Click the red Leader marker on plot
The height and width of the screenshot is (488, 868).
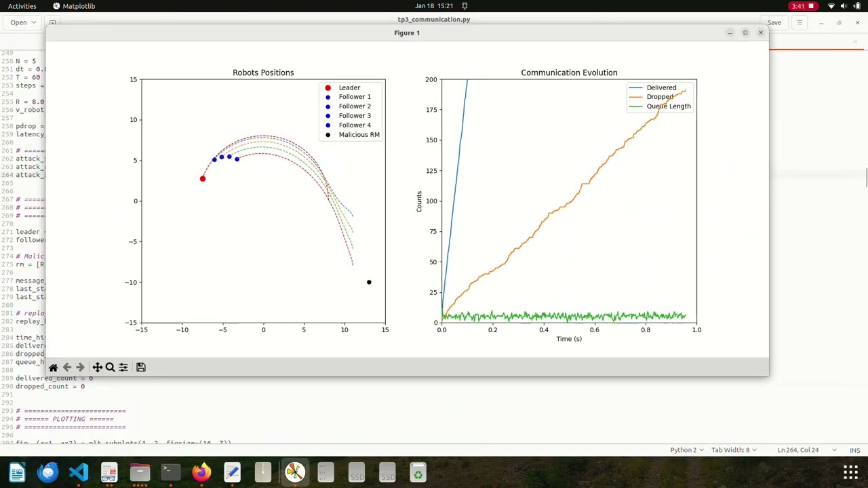[x=202, y=179]
